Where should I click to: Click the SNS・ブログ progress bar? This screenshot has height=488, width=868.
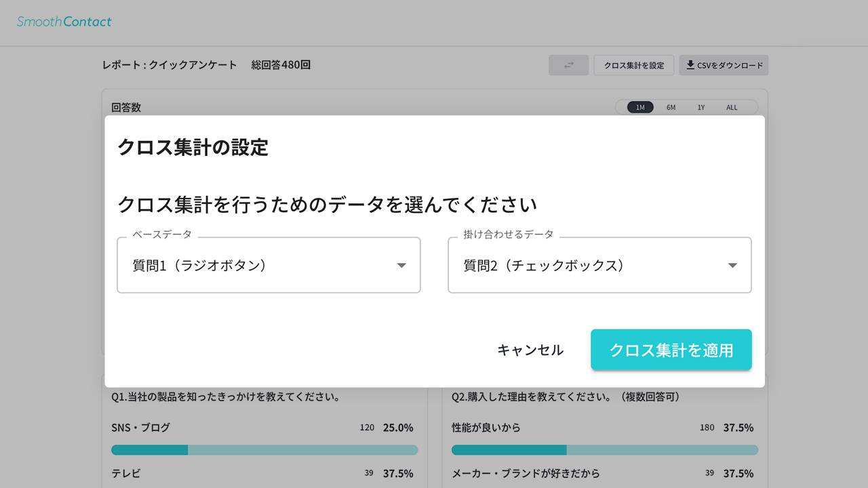(264, 450)
